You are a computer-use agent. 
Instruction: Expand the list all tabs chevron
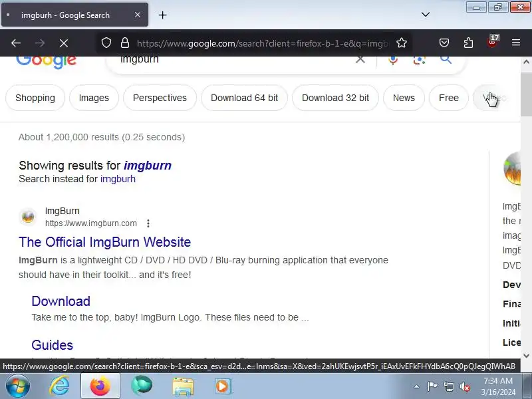pyautogui.click(x=426, y=15)
